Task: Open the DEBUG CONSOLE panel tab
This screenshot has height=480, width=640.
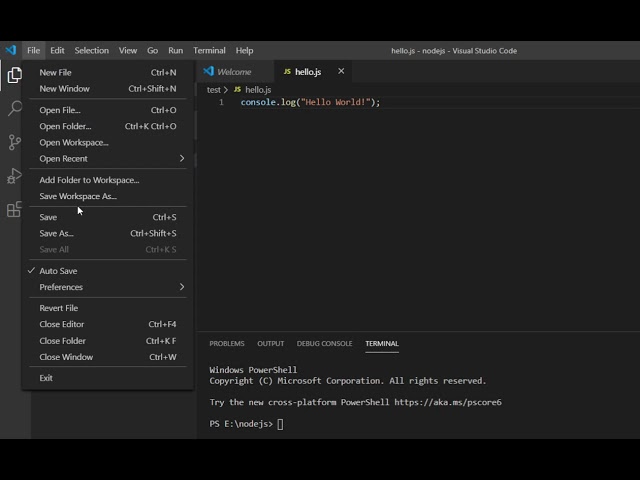Action: coord(324,344)
